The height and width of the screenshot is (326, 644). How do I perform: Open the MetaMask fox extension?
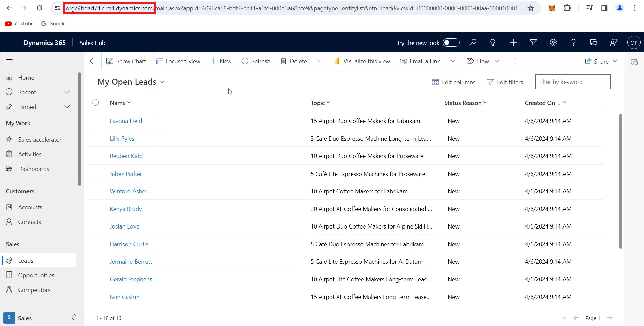tap(552, 8)
